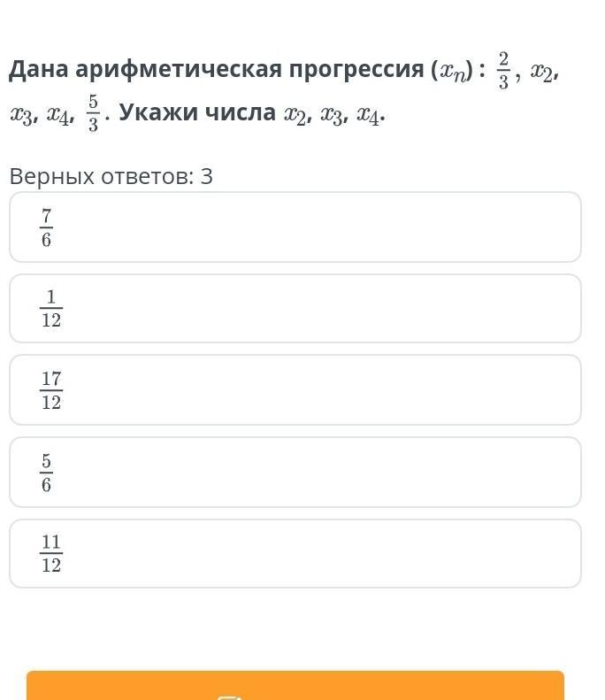Click the "Верных ответов: 3" label
The width and height of the screenshot is (605, 700).
(111, 177)
